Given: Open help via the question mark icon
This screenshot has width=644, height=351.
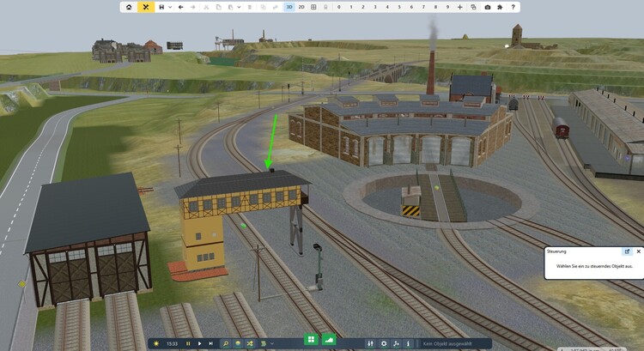Looking at the screenshot, I should coord(513,7).
